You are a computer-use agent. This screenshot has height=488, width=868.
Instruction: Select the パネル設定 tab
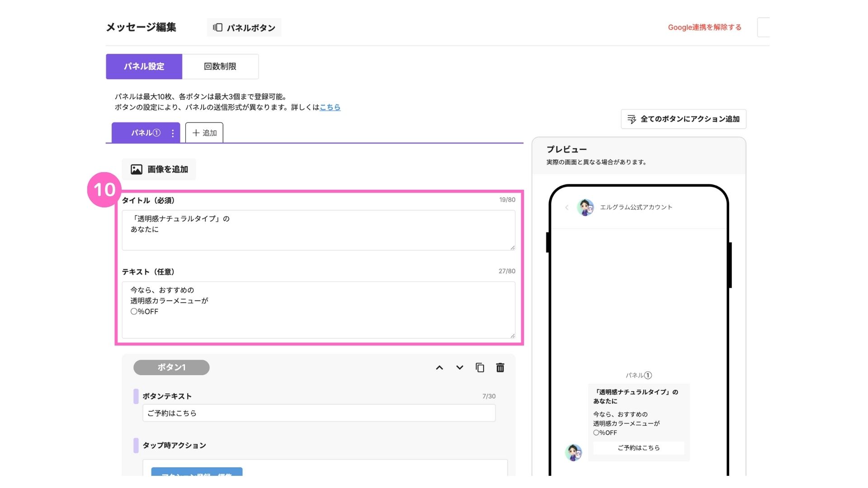click(x=144, y=66)
